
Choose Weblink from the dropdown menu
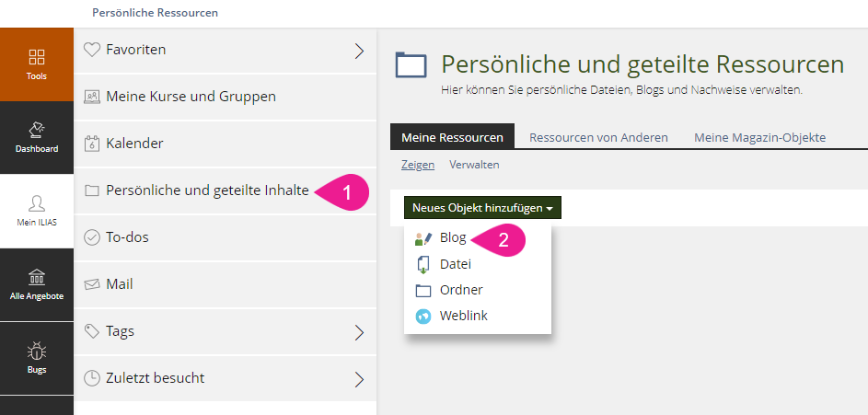463,316
